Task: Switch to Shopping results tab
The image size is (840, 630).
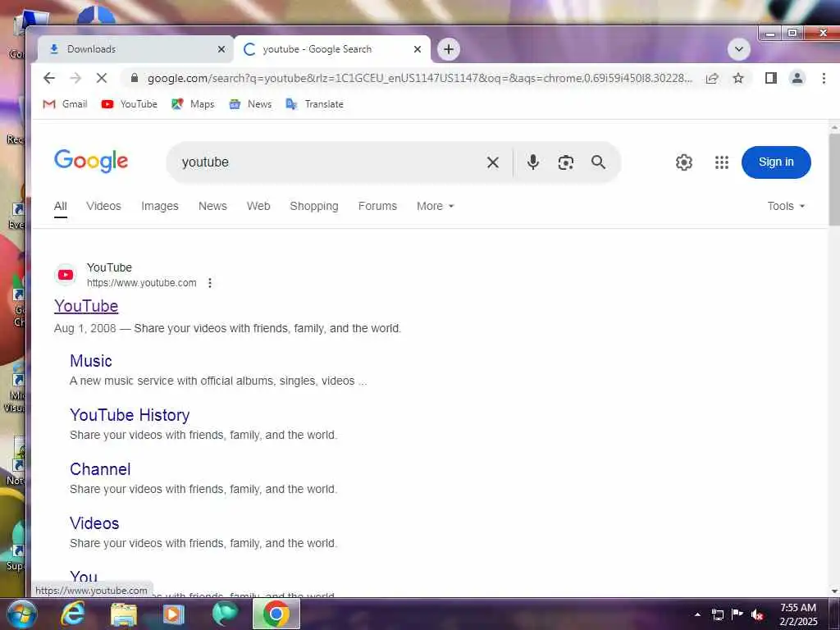Action: (x=314, y=206)
